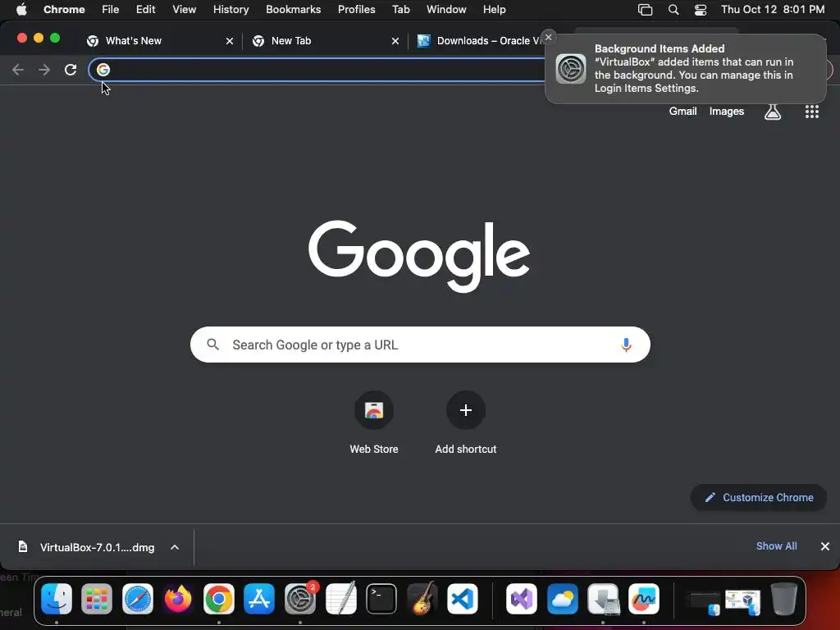Expand the VirtualBox download options chevron
The width and height of the screenshot is (840, 630).
(x=175, y=547)
